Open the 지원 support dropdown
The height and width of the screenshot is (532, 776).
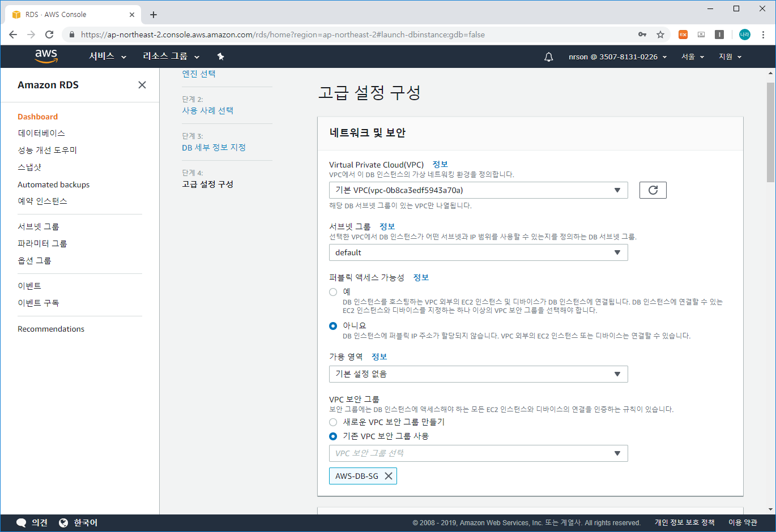(x=730, y=57)
